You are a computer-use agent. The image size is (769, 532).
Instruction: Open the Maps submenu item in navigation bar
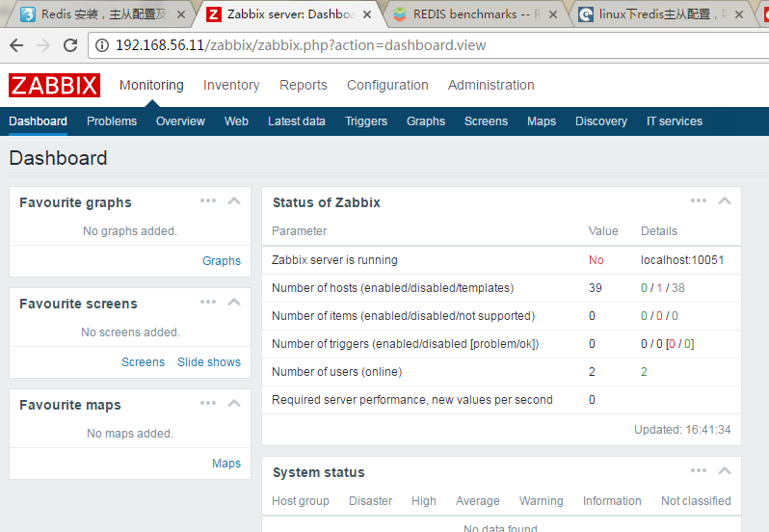click(542, 121)
